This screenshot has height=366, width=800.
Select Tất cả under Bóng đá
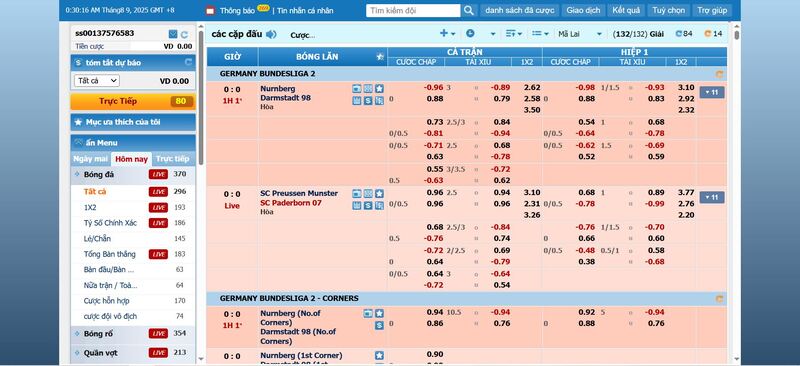[x=95, y=192]
